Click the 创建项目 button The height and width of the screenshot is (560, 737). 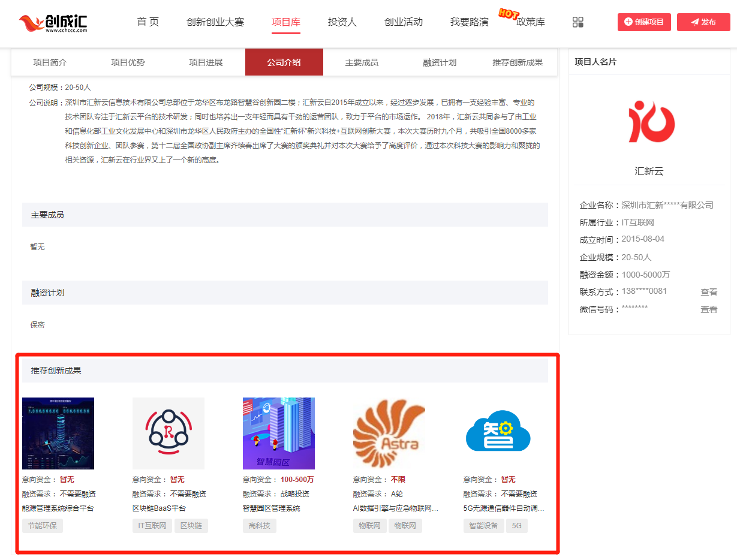(x=644, y=22)
